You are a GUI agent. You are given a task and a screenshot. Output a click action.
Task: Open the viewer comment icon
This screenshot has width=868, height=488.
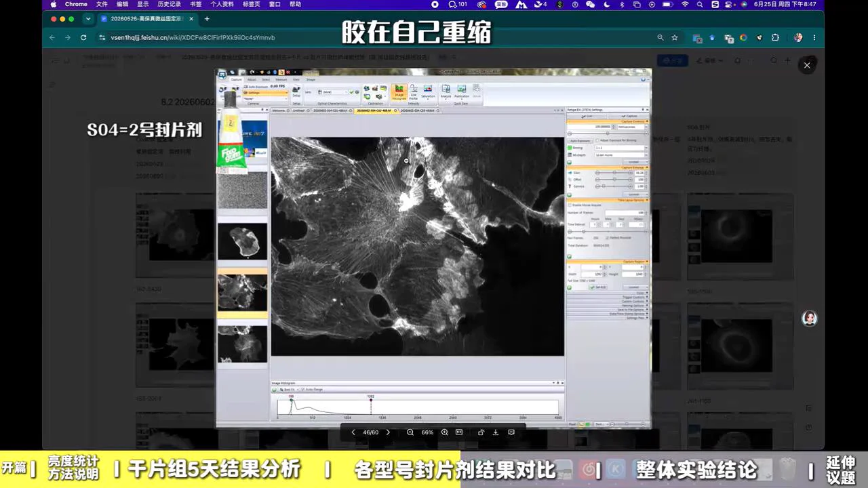click(511, 432)
